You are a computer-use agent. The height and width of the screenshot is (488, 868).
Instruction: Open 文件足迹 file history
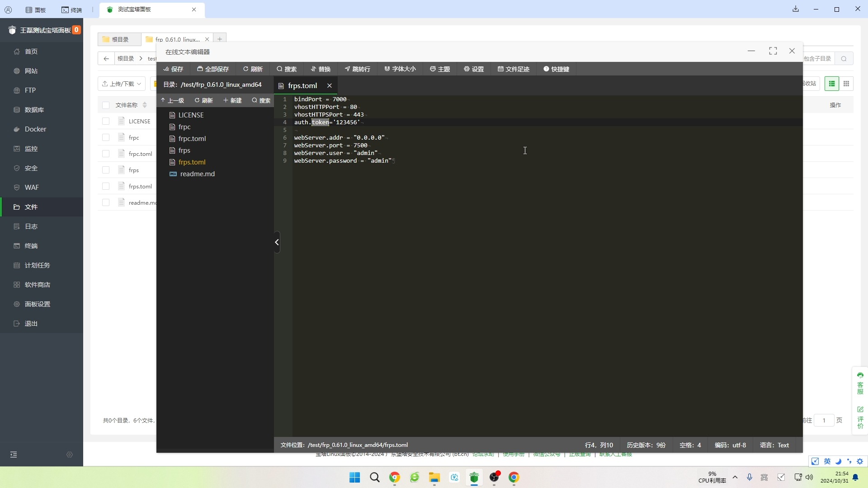pyautogui.click(x=514, y=69)
